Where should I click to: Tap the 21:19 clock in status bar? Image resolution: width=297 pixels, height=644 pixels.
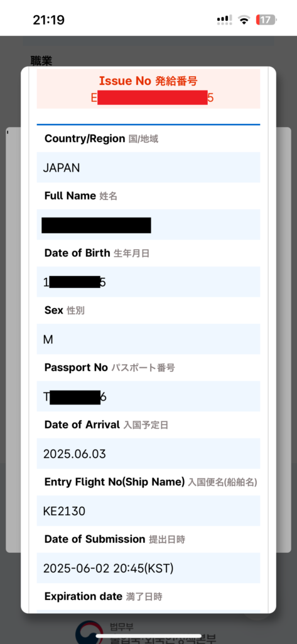tap(48, 19)
